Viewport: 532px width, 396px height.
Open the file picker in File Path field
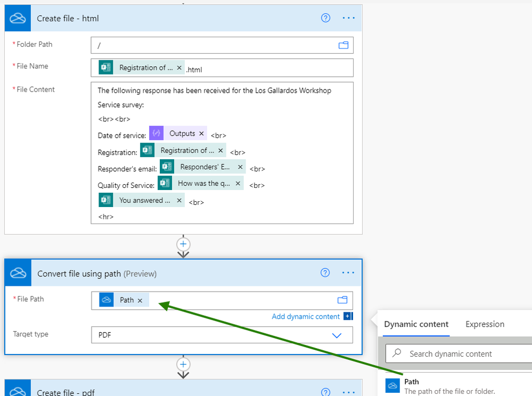342,300
